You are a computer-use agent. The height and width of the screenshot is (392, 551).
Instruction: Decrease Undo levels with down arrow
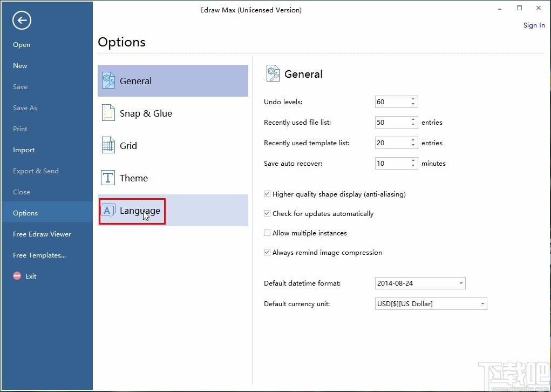tap(413, 104)
